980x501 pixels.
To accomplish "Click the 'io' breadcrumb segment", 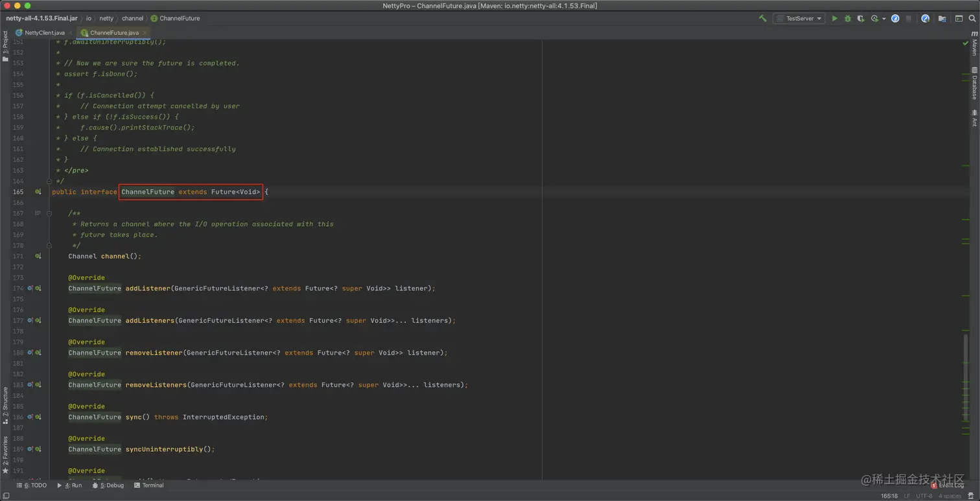I will [x=89, y=19].
